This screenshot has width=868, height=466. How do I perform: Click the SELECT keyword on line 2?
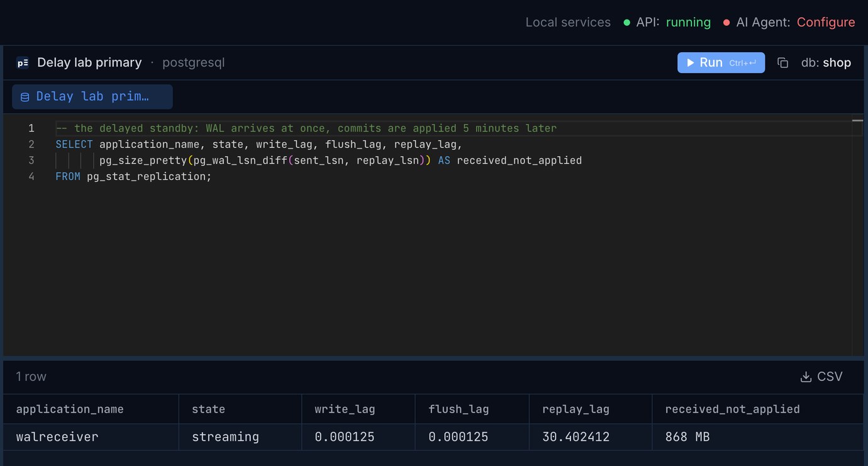74,145
